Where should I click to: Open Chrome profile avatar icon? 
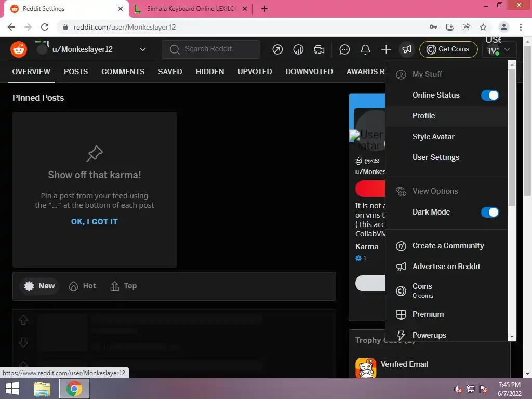coord(504,27)
